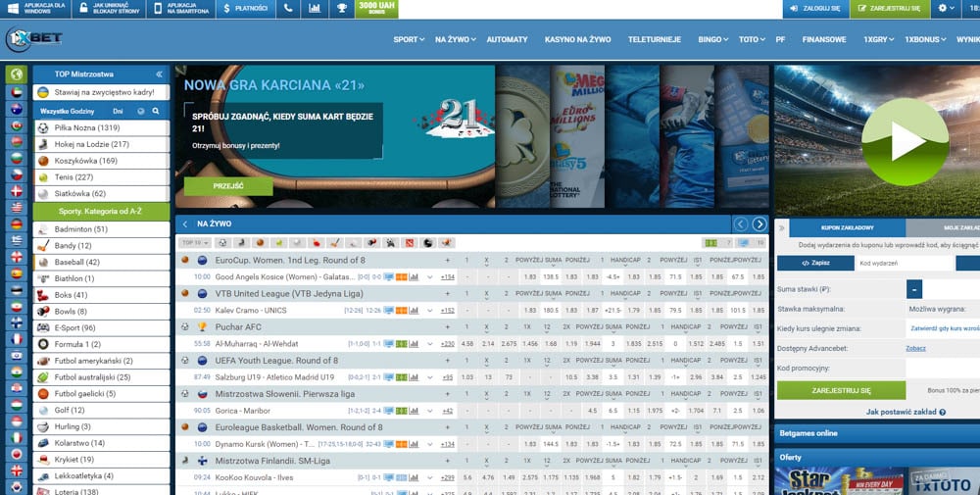Open the Windows app download link

(x=35, y=9)
